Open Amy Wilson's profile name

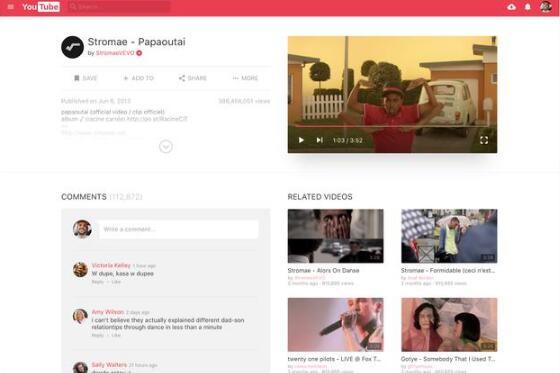pyautogui.click(x=108, y=312)
